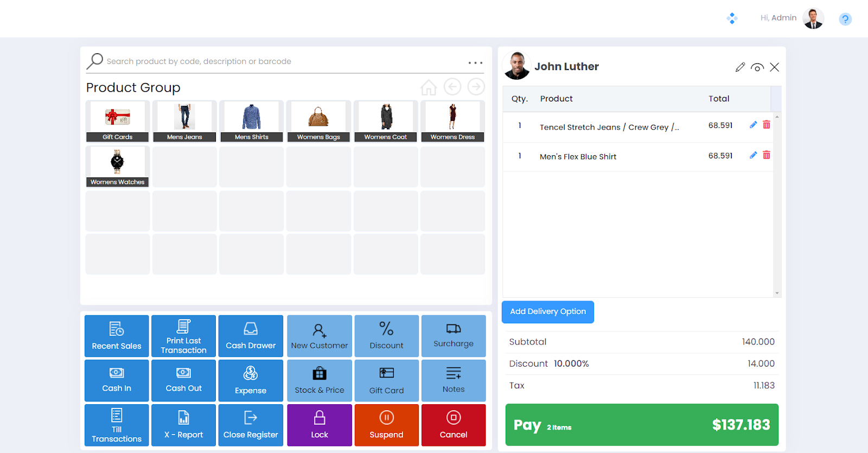868x453 pixels.
Task: Open the help question mark icon
Action: pos(845,20)
